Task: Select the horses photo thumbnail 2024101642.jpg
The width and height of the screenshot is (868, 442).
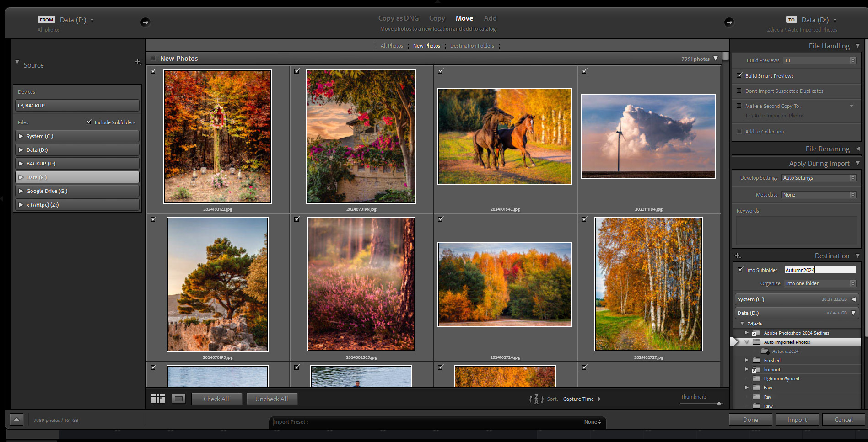Action: (505, 136)
